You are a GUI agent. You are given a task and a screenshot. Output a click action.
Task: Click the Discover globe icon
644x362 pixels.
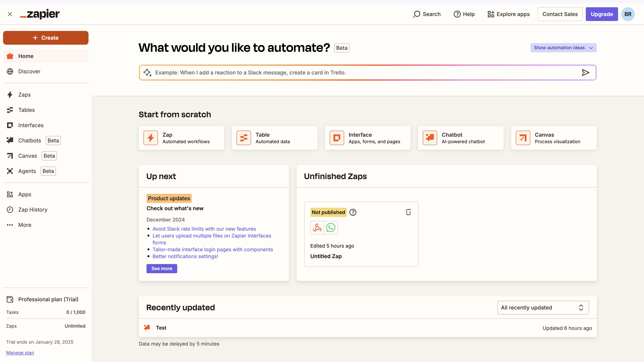pos(10,71)
